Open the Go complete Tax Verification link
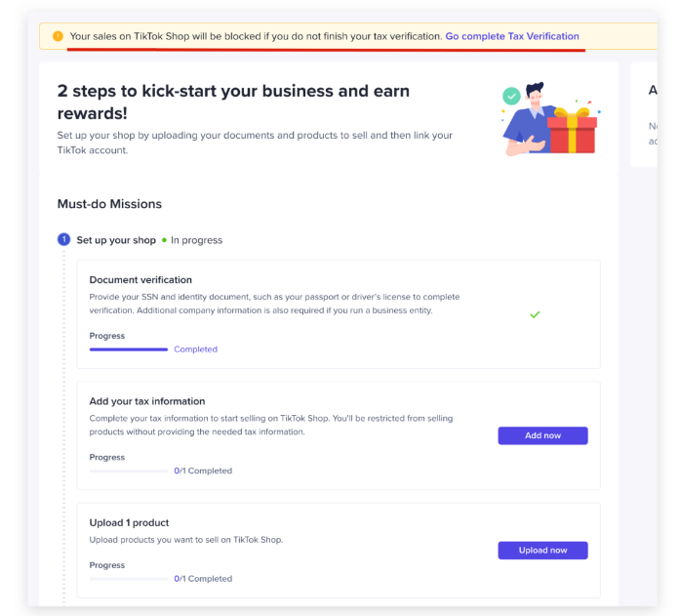 coord(512,36)
